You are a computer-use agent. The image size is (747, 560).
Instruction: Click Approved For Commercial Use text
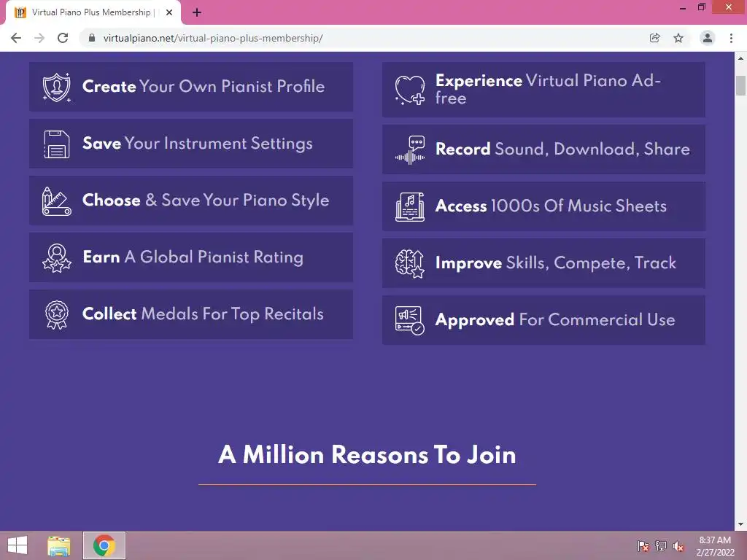(x=555, y=319)
